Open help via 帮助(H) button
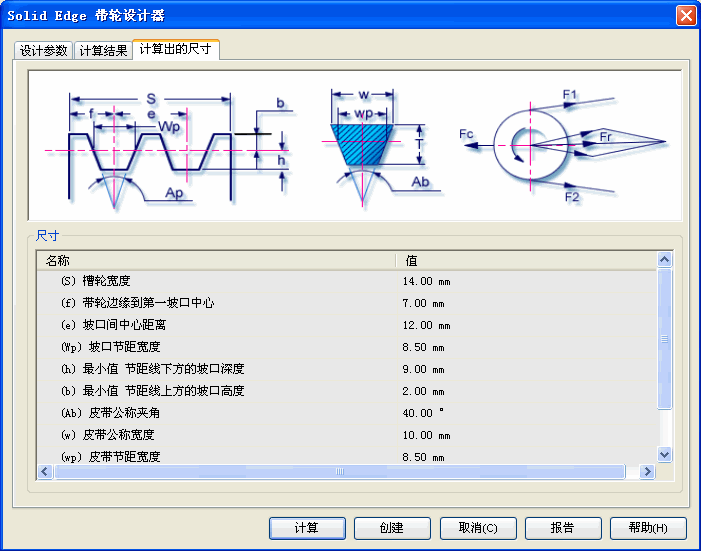The image size is (701, 551). [x=648, y=528]
